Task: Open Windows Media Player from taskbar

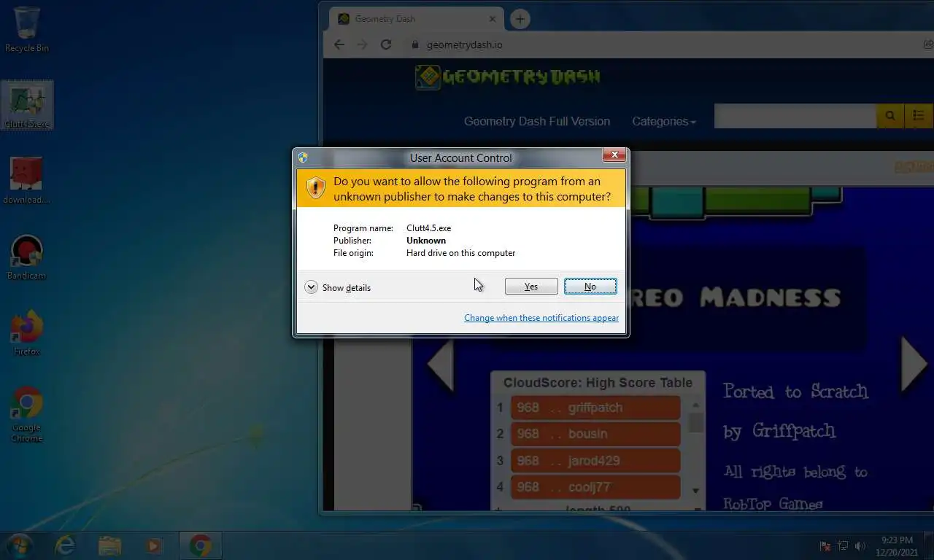Action: tap(153, 545)
